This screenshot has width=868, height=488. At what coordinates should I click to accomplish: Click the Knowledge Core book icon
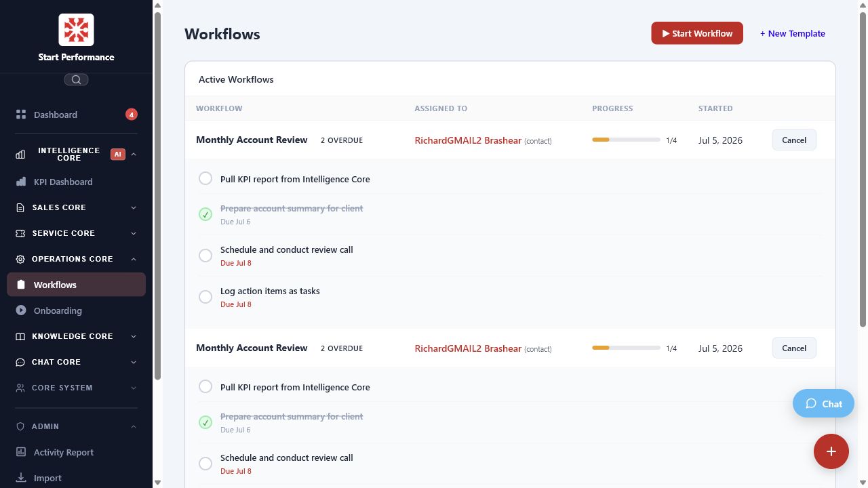[20, 336]
